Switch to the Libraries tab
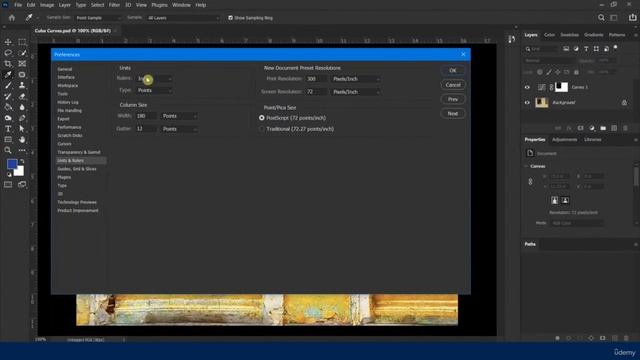Screen dimensions: 640x360 pyautogui.click(x=593, y=140)
